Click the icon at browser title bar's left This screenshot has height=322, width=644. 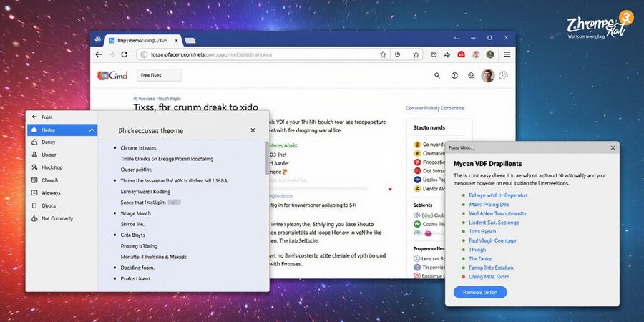[98, 39]
